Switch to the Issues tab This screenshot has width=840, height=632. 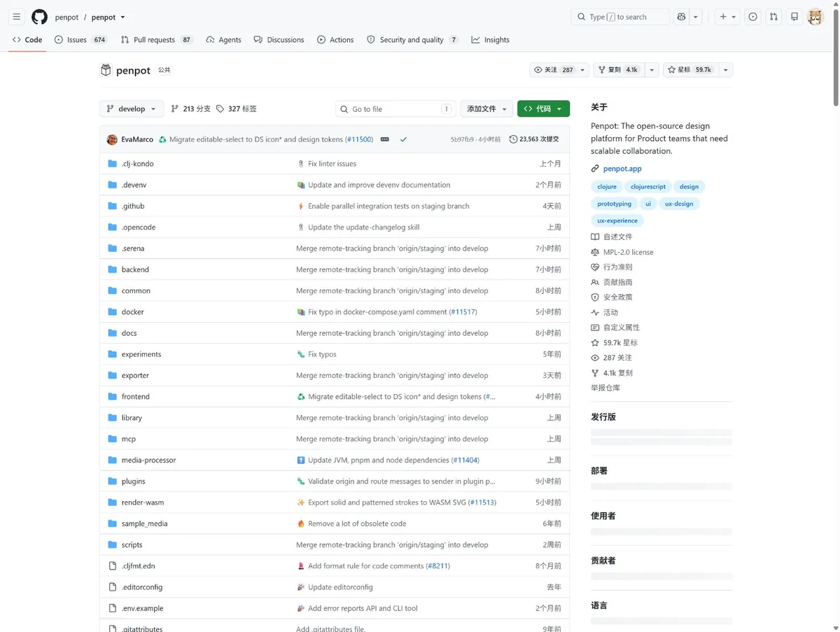click(80, 40)
